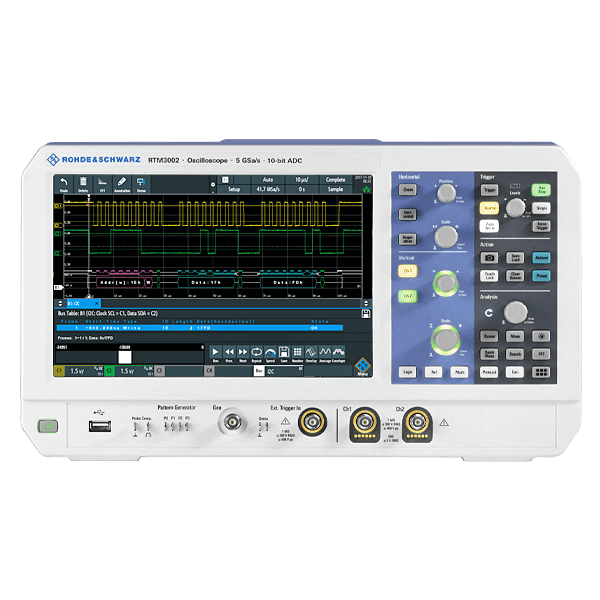This screenshot has height=600, width=600.
Task: Toggle the C2 channel label on screen
Action: 109,371
